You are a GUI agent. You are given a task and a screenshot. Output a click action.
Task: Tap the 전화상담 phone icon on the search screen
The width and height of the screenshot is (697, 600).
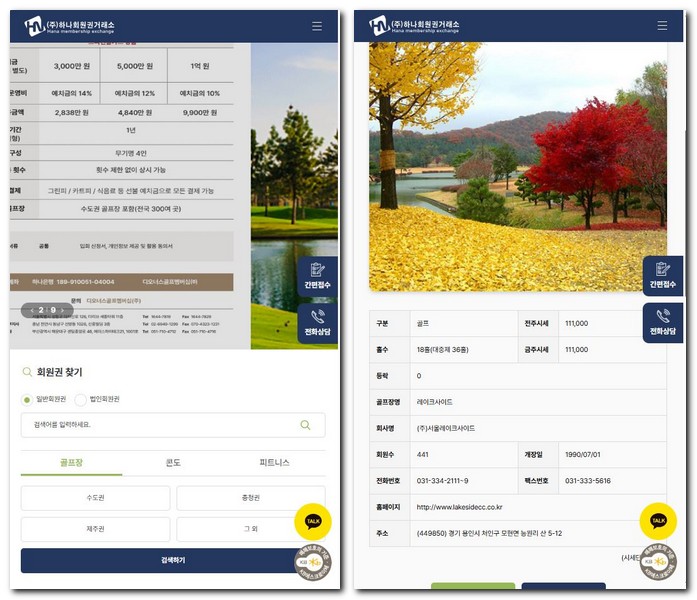click(x=317, y=323)
